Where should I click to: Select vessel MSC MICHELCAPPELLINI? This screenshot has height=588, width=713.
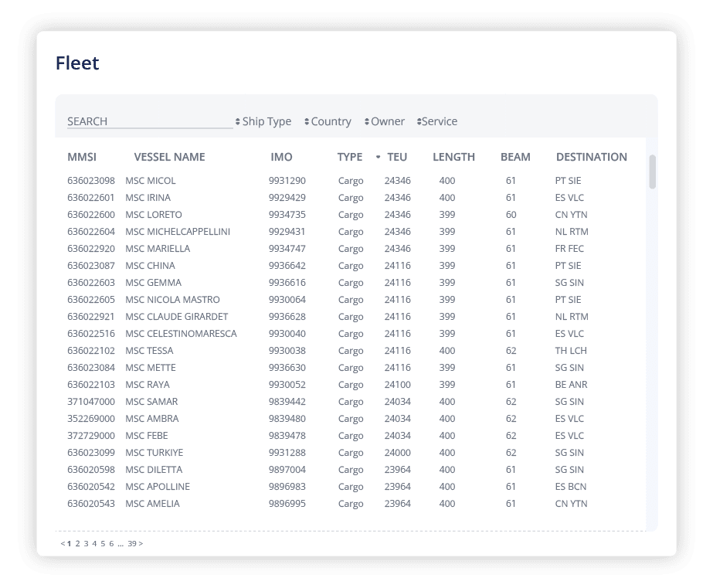pos(178,232)
